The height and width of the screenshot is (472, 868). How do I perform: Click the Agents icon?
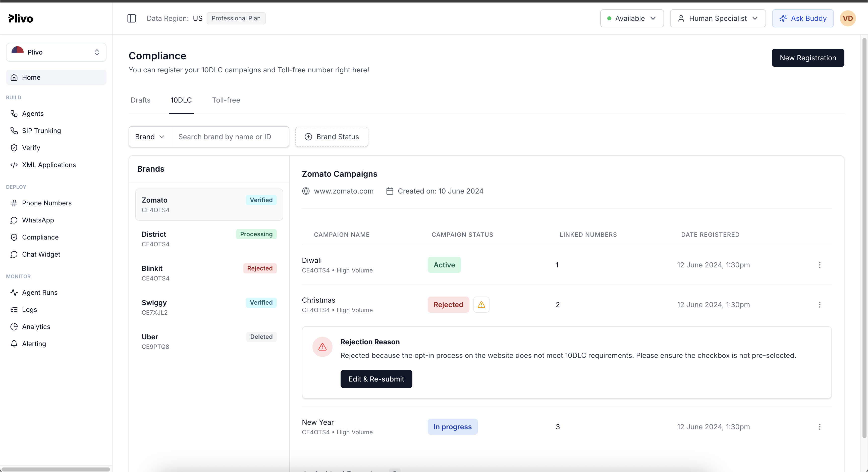click(x=14, y=114)
